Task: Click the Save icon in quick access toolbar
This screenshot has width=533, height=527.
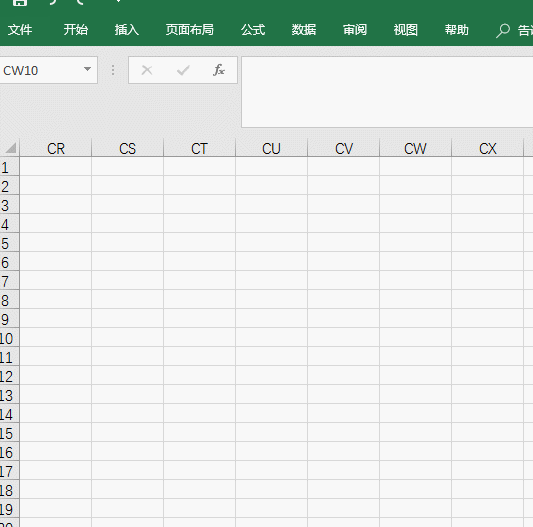Action: pos(20,3)
